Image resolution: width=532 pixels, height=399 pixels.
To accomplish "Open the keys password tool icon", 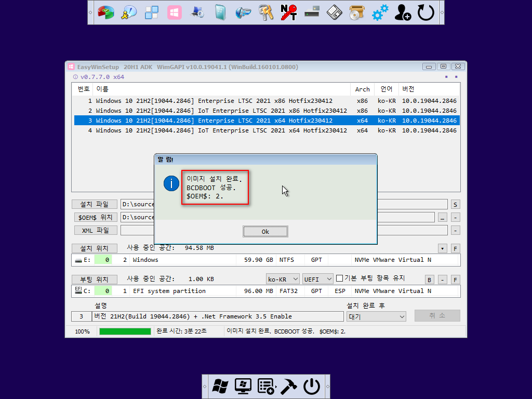I will coord(266,12).
